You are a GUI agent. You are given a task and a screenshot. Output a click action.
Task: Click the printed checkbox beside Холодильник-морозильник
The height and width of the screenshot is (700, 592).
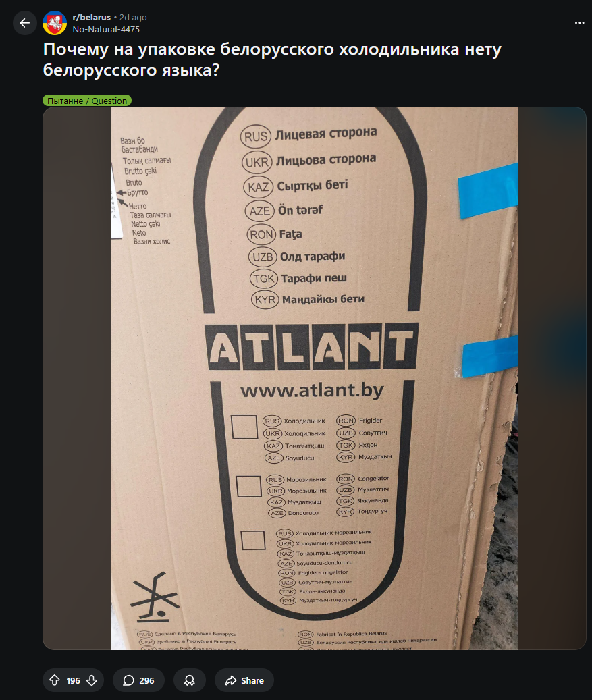point(253,540)
